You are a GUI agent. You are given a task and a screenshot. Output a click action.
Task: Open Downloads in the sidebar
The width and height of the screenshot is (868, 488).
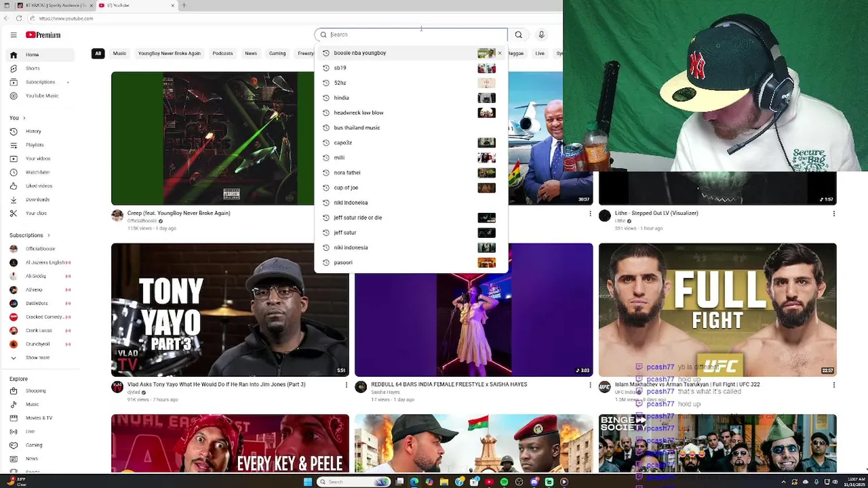click(x=41, y=199)
